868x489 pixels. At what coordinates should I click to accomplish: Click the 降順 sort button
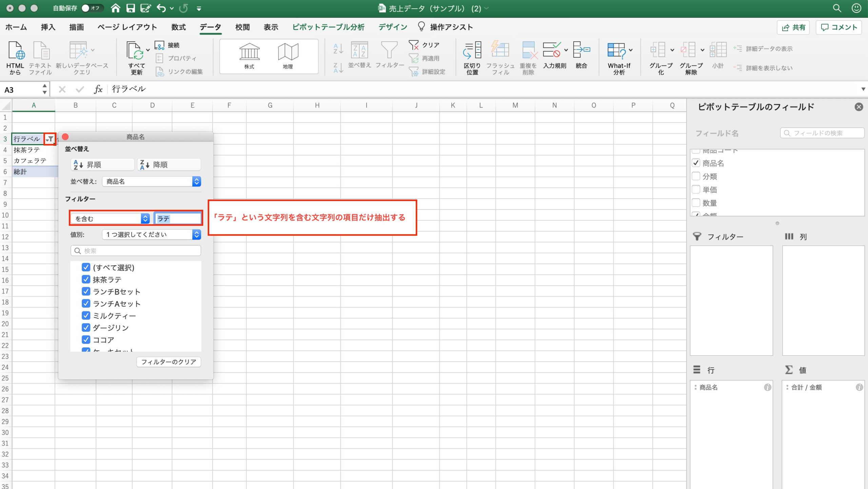(169, 165)
